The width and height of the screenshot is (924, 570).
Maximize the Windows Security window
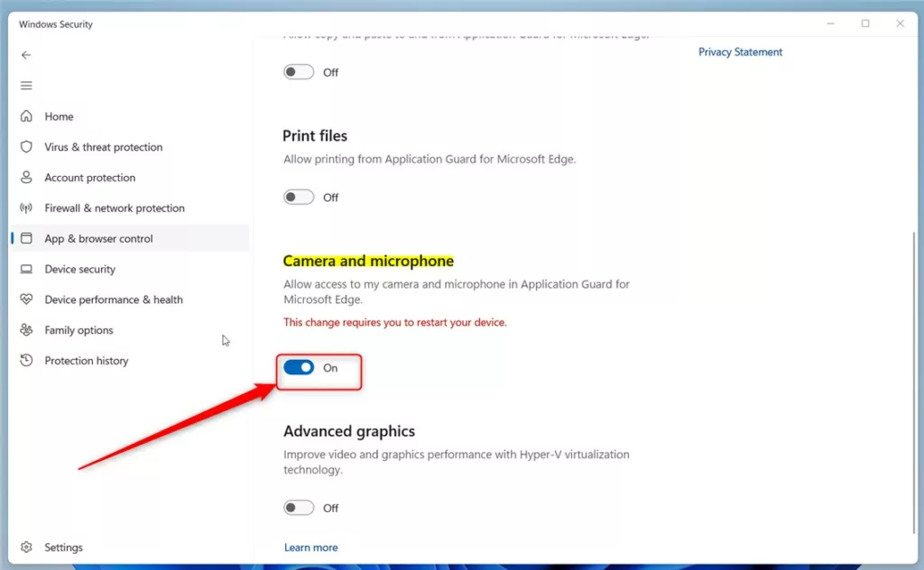[x=865, y=23]
